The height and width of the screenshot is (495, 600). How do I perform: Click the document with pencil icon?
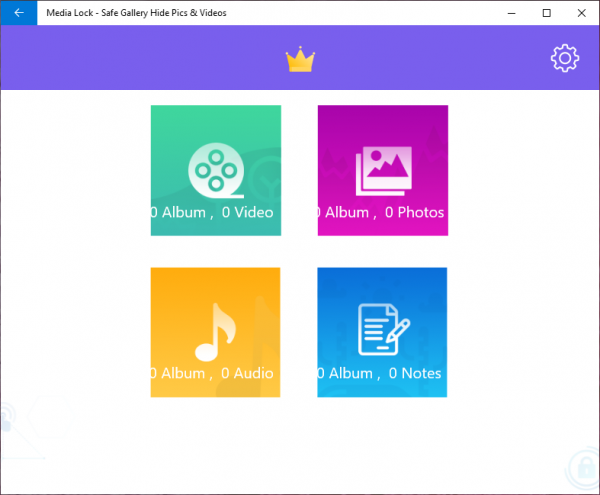point(384,329)
